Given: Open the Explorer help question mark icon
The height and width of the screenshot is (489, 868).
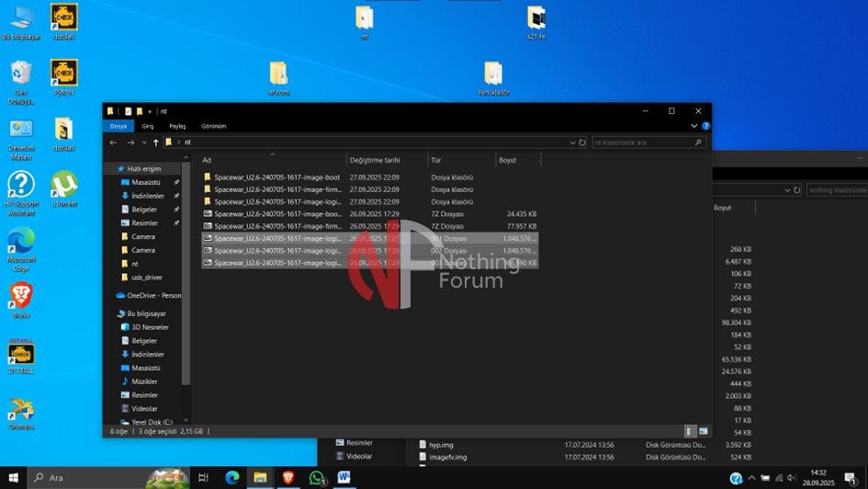Looking at the screenshot, I should point(705,126).
